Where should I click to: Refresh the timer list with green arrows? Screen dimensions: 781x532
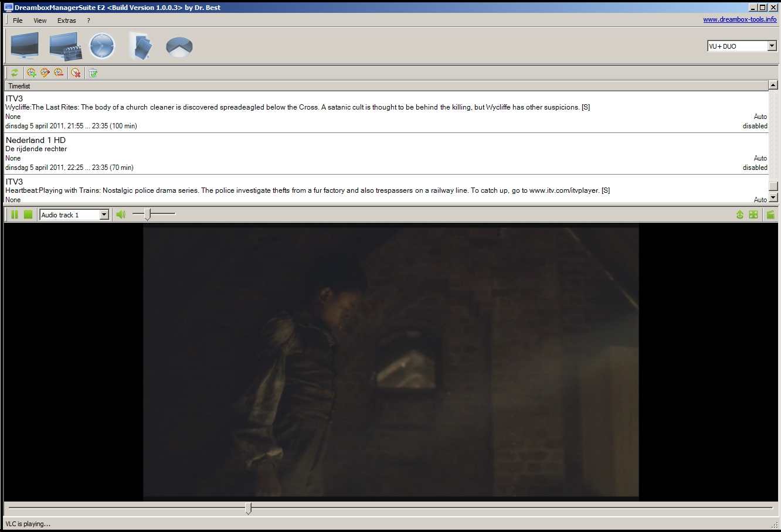(x=15, y=73)
